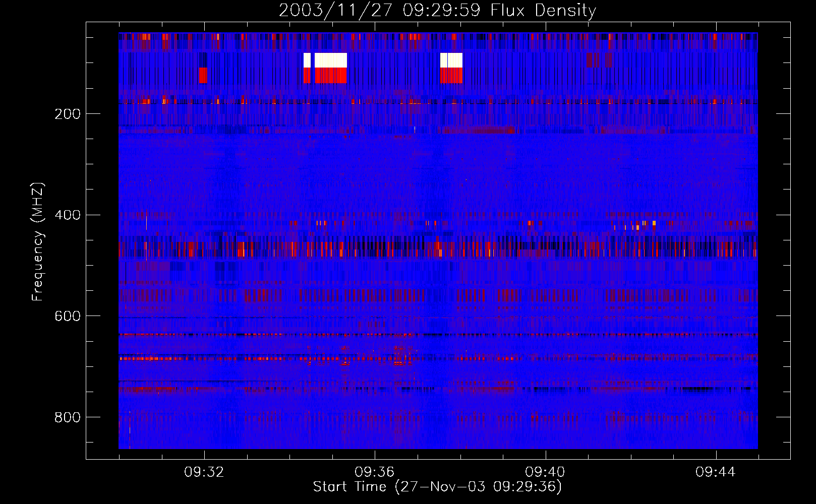The width and height of the screenshot is (816, 504).
Task: Click the widest white saturated burst block
Action: [x=331, y=60]
